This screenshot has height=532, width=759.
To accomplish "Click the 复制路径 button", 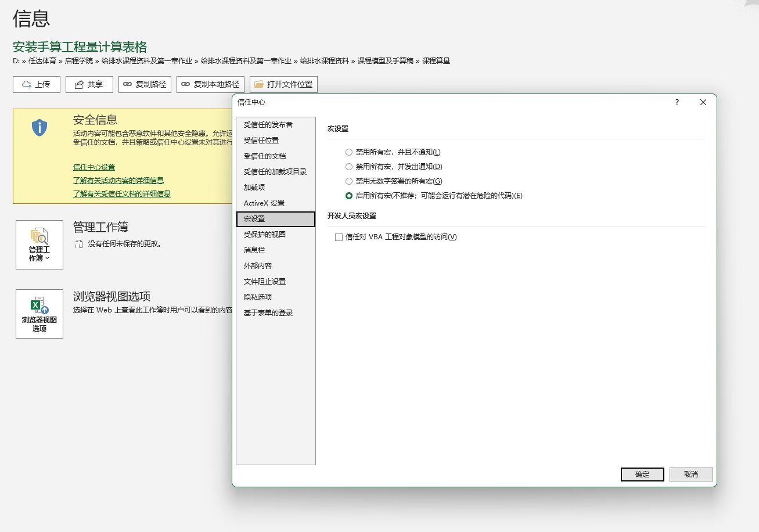I will coord(145,85).
